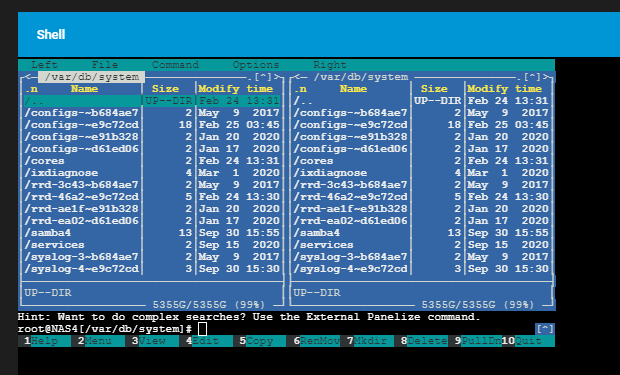Select /configs-~e9c72cd in left panel
This screenshot has height=375, width=620.
(x=152, y=125)
